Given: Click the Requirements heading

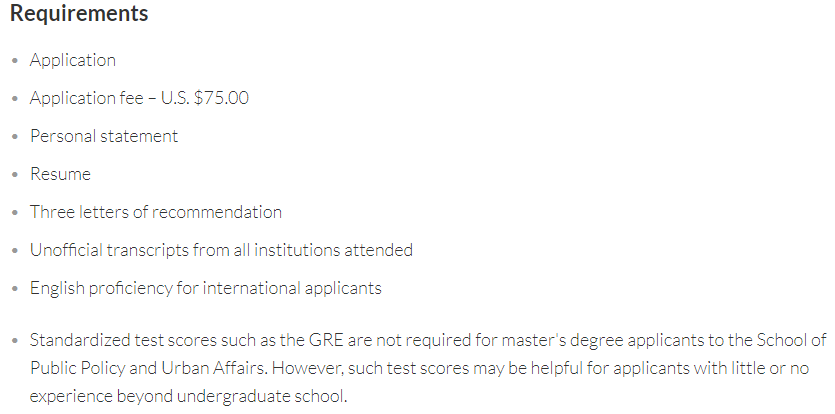Looking at the screenshot, I should (x=79, y=13).
